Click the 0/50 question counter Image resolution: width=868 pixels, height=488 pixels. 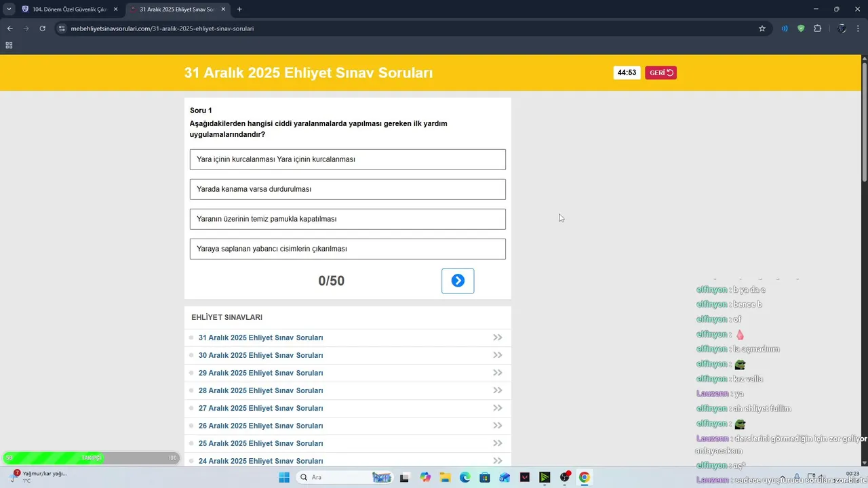332,281
